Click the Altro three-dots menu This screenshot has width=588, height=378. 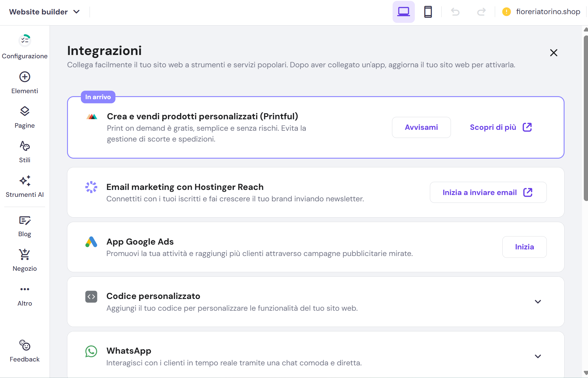(x=25, y=289)
